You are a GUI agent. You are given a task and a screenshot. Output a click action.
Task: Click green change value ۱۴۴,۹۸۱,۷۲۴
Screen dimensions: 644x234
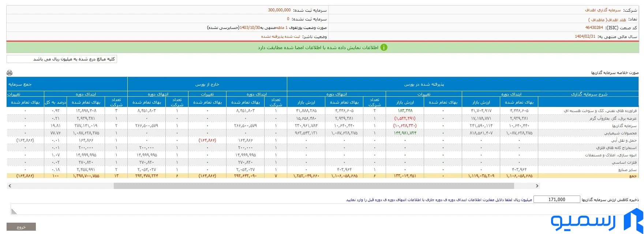click(x=404, y=133)
